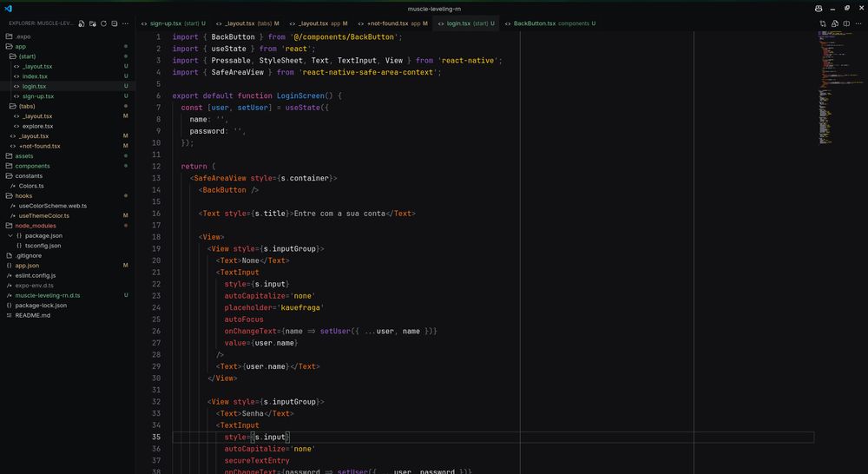
Task: Click the Colors.ts file icon
Action: pyautogui.click(x=13, y=186)
